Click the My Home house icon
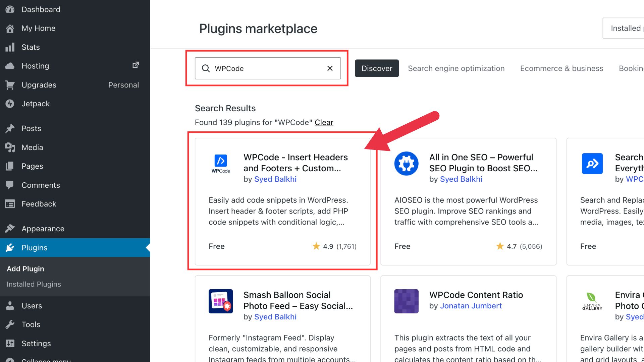 [10, 28]
